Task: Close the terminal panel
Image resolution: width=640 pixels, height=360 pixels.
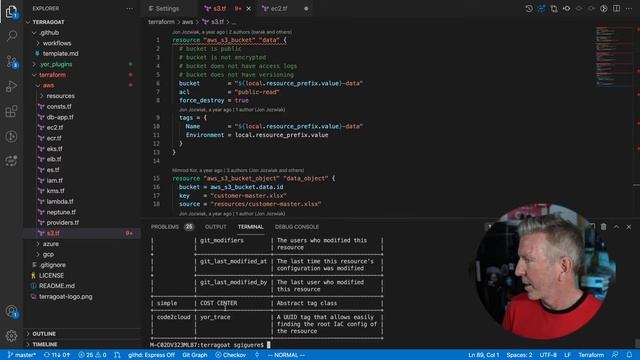Action: click(x=629, y=227)
